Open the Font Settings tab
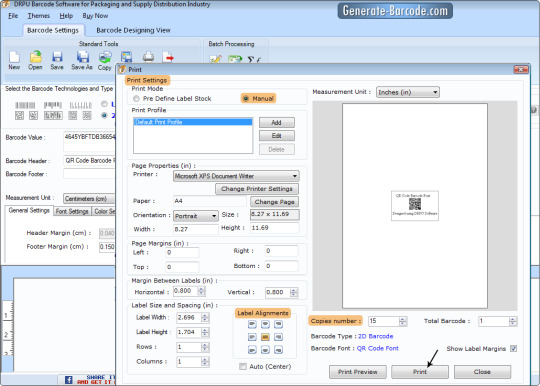Screen dimensions: 540x386 point(72,211)
